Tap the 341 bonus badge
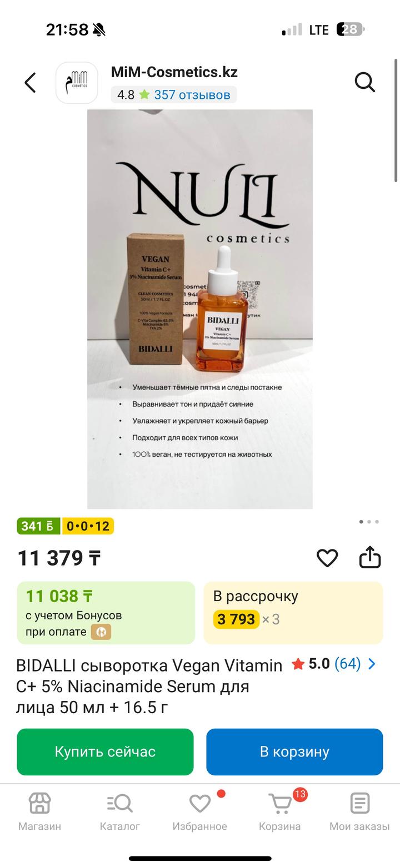Image resolution: width=400 pixels, height=868 pixels. (x=38, y=526)
